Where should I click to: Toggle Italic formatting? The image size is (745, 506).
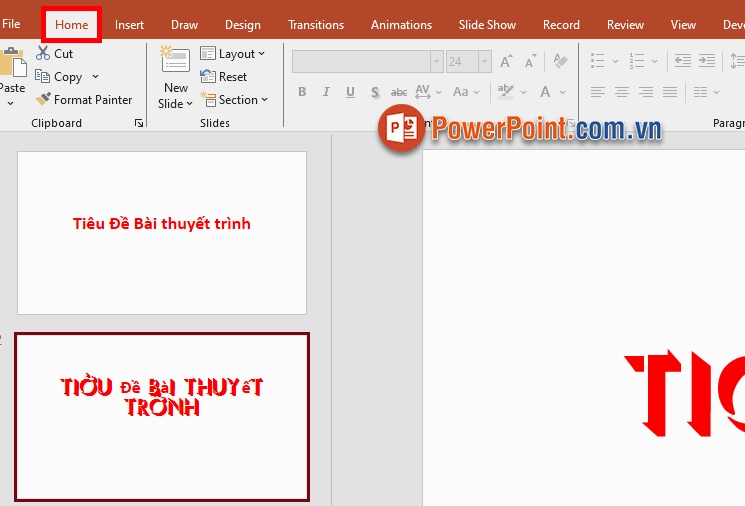click(x=326, y=92)
